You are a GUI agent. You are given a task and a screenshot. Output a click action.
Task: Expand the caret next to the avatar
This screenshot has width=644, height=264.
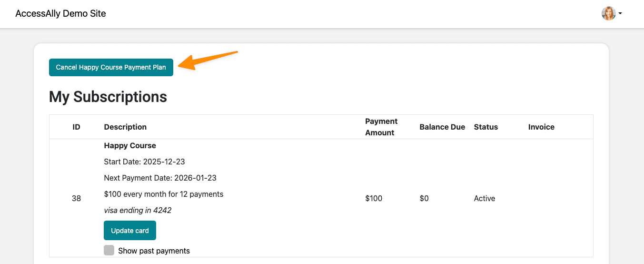click(620, 14)
